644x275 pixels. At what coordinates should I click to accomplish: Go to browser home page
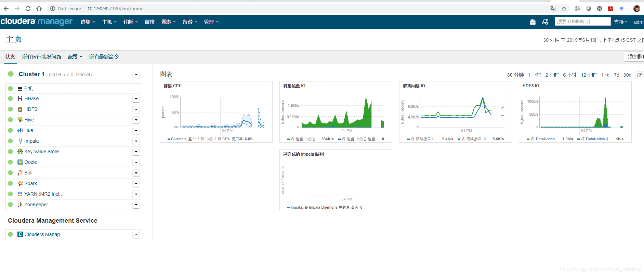pyautogui.click(x=39, y=9)
